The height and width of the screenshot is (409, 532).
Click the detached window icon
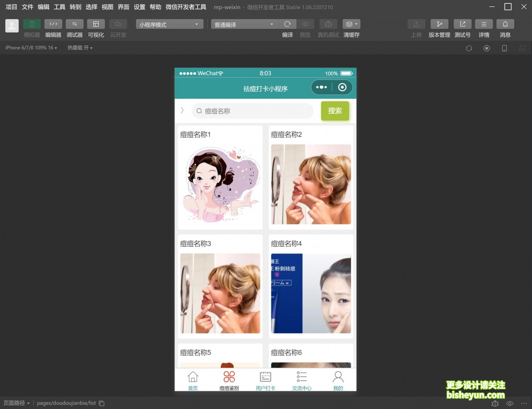(522, 48)
